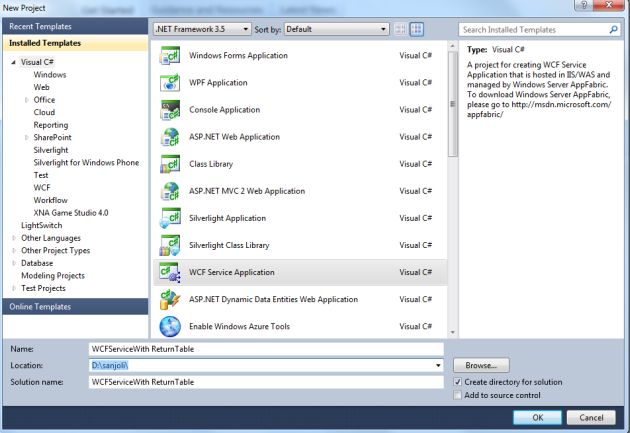
Task: Click the OK button
Action: pyautogui.click(x=537, y=418)
